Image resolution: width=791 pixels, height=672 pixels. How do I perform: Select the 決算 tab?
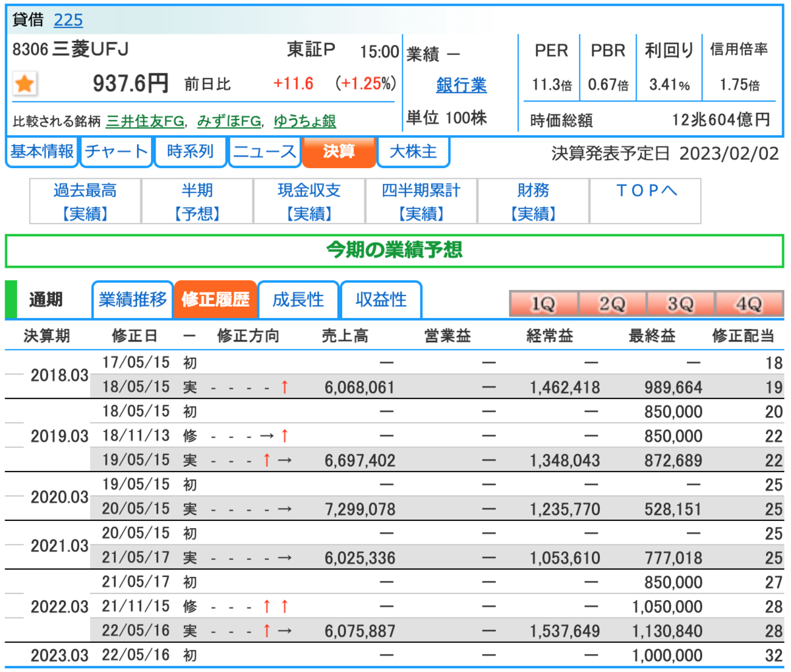coord(339,152)
